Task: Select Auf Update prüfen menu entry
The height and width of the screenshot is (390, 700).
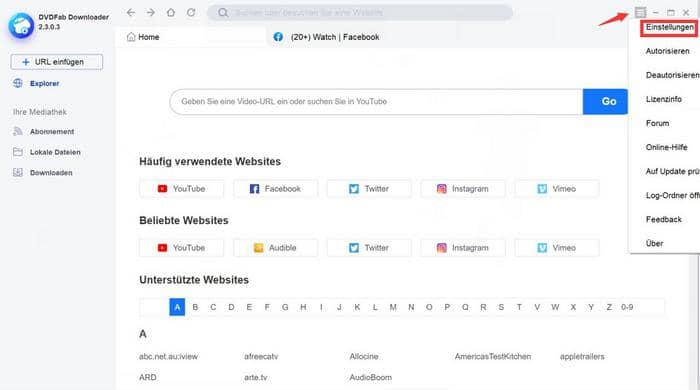Action: [672, 171]
